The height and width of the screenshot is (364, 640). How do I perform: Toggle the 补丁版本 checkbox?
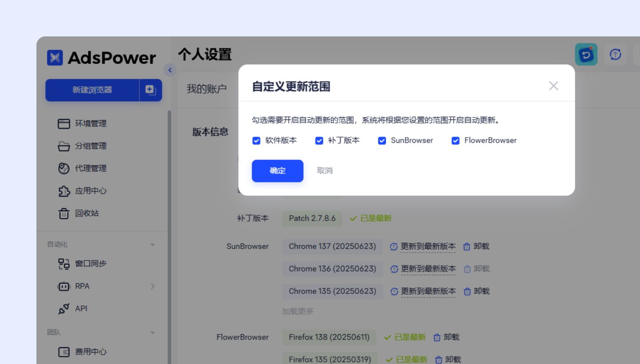pos(319,141)
